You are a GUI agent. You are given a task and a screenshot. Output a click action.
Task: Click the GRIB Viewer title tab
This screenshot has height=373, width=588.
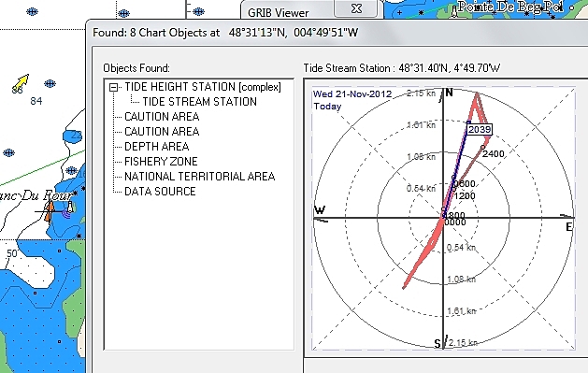click(279, 13)
